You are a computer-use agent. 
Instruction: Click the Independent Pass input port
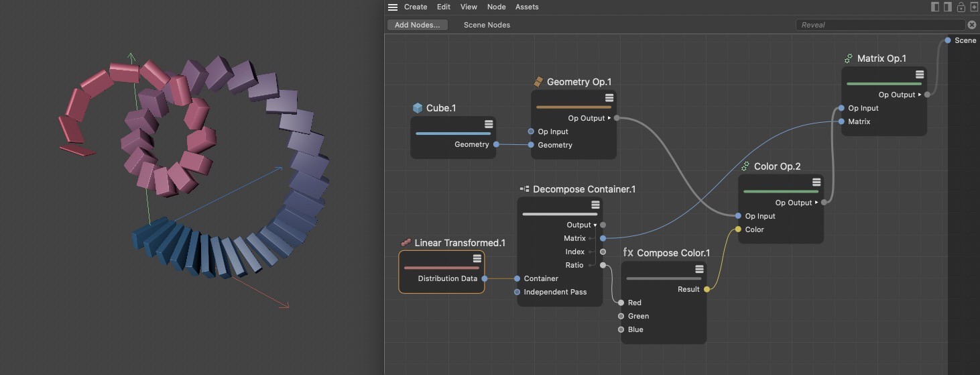517,292
